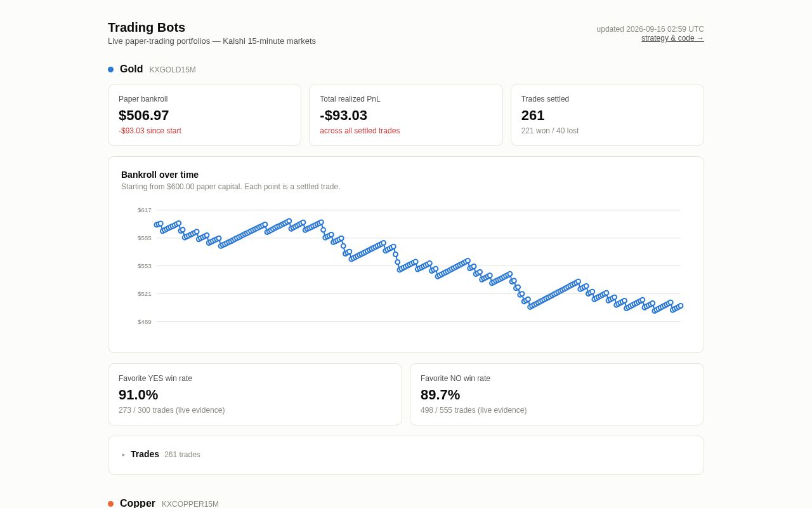This screenshot has width=812, height=508.
Task: Click the starting $600.00 paper capital note
Action: (x=231, y=187)
